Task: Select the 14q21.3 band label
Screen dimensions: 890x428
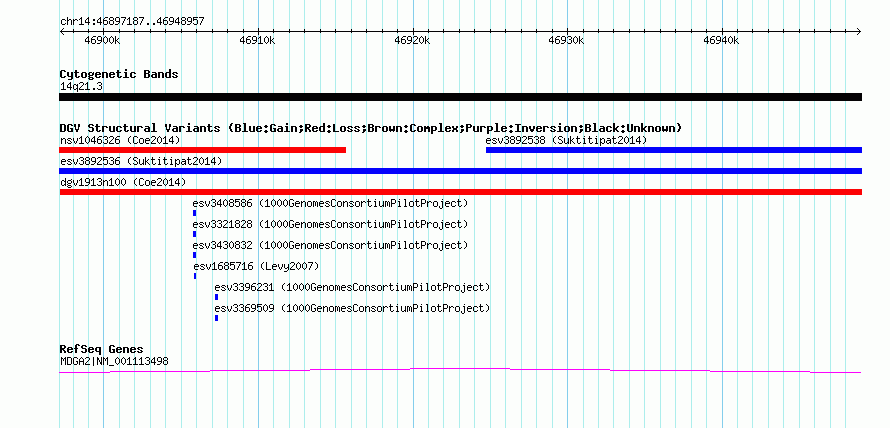Action: click(81, 87)
